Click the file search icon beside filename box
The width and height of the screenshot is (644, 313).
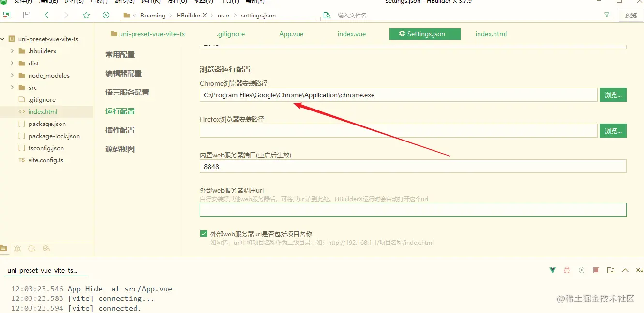(x=327, y=16)
